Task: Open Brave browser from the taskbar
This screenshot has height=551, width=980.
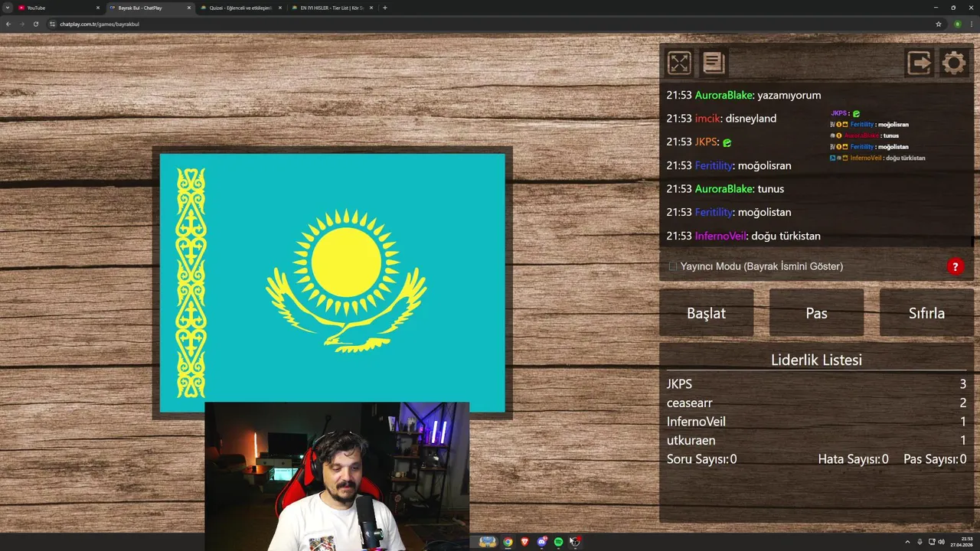Action: (524, 542)
